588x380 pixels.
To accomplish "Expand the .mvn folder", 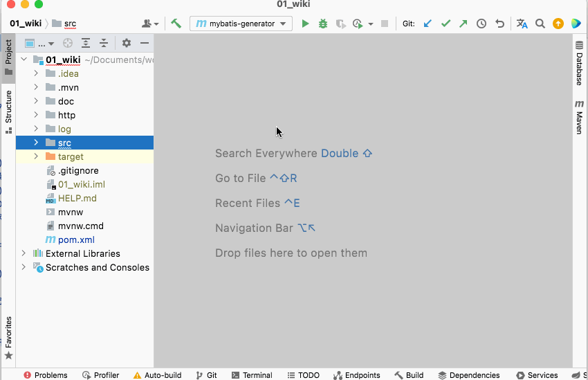I will (x=36, y=87).
